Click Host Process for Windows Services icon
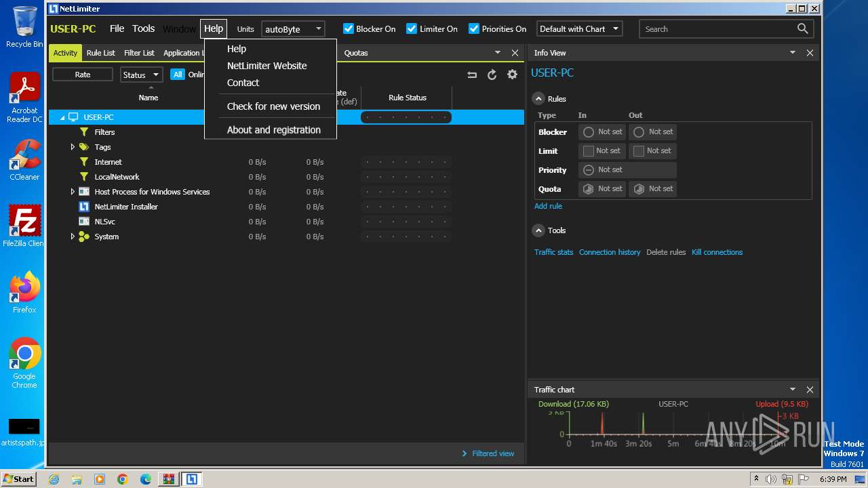Image resolution: width=868 pixels, height=488 pixels. [84, 192]
